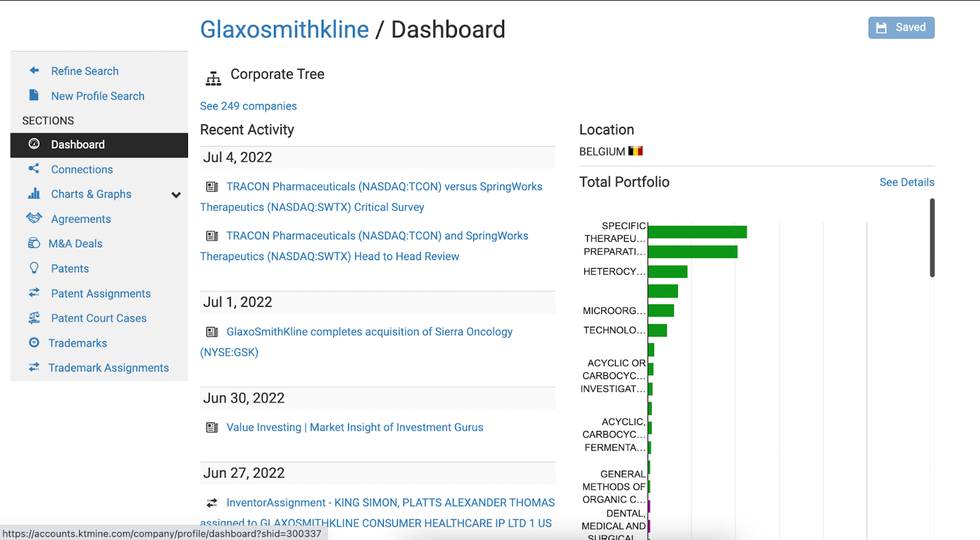This screenshot has height=540, width=980.
Task: Click the FERMENTA... chart label
Action: (615, 448)
